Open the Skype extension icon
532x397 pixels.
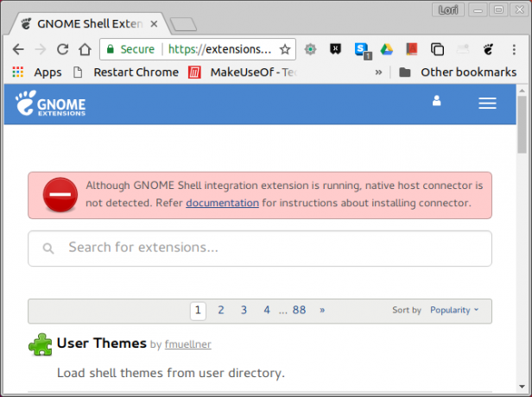pos(363,51)
